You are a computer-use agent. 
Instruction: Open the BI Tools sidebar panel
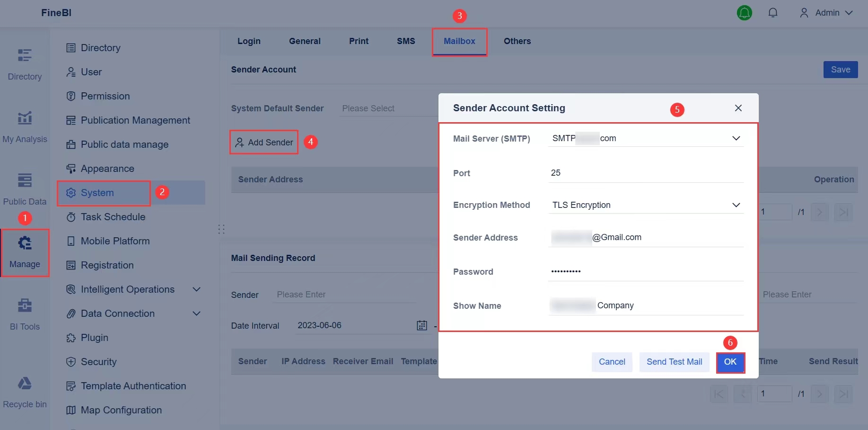coord(25,314)
